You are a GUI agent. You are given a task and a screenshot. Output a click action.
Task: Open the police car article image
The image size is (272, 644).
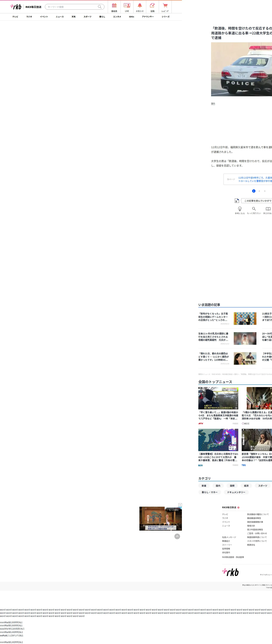[241, 69]
